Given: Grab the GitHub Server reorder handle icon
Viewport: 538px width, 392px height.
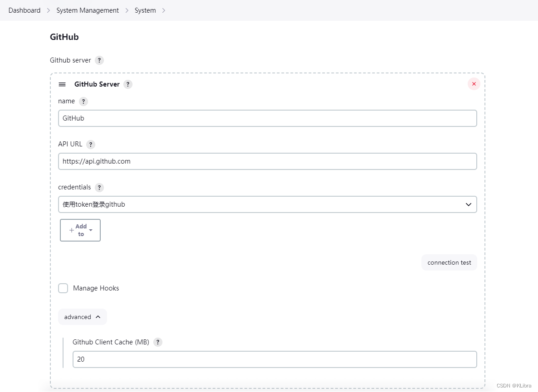Looking at the screenshot, I should [62, 84].
